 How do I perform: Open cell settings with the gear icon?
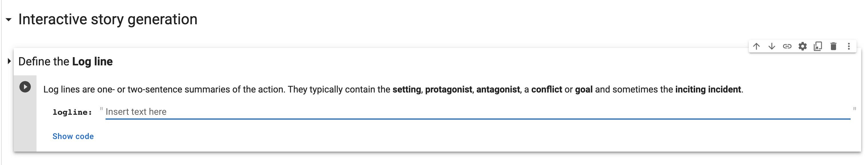click(x=803, y=46)
